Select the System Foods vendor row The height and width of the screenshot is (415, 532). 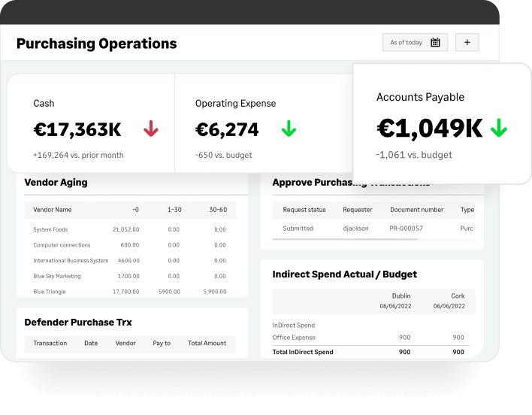(129, 229)
